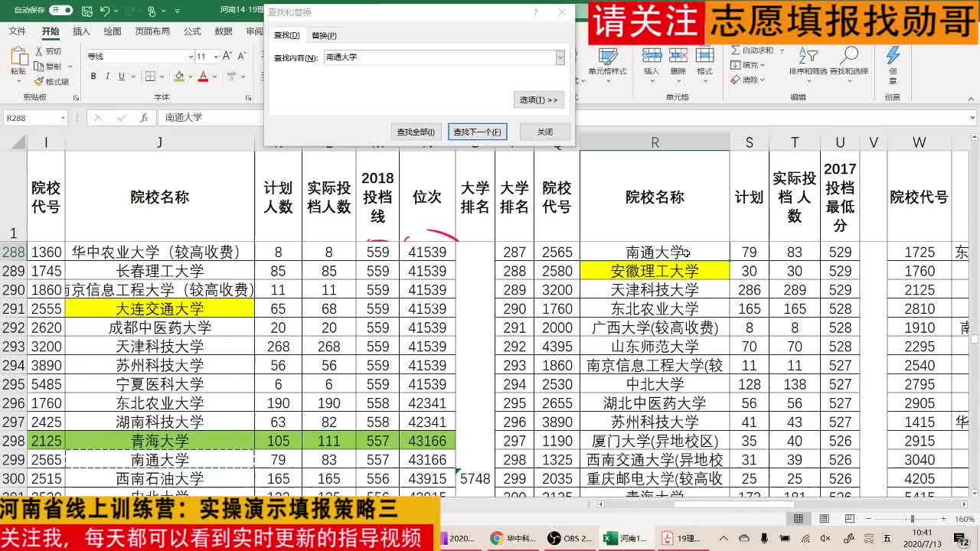Open 排序和筛选 sort and filter icon
Image resolution: width=980 pixels, height=551 pixels.
[808, 56]
